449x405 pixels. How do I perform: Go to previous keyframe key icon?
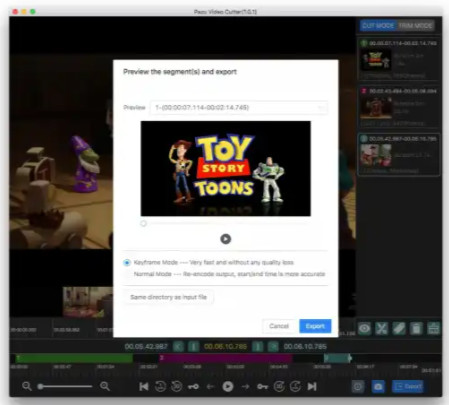tap(193, 387)
